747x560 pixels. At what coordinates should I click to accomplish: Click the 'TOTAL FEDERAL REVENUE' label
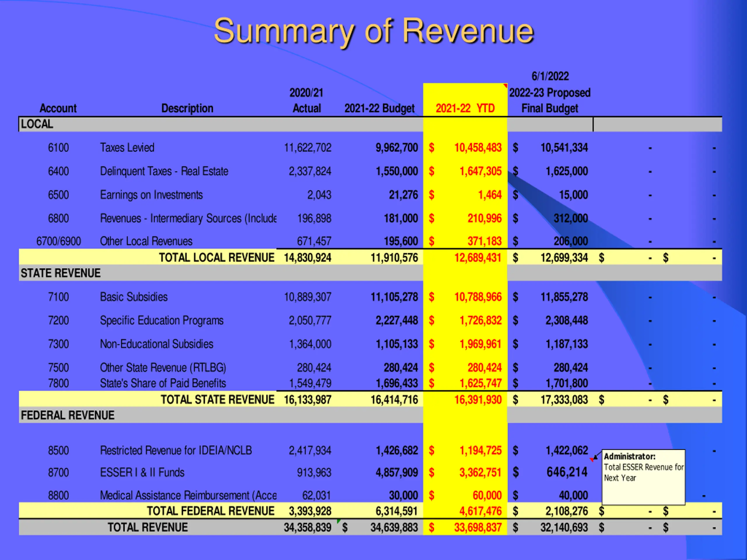click(x=211, y=511)
